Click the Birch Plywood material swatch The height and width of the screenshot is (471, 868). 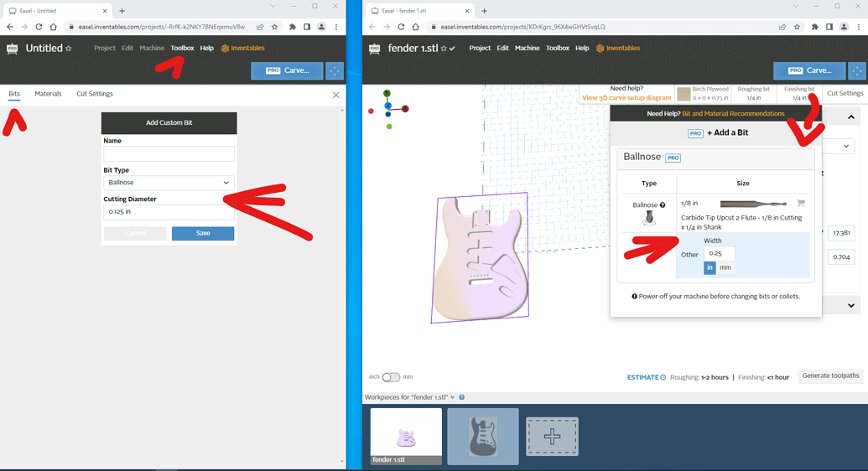[684, 94]
